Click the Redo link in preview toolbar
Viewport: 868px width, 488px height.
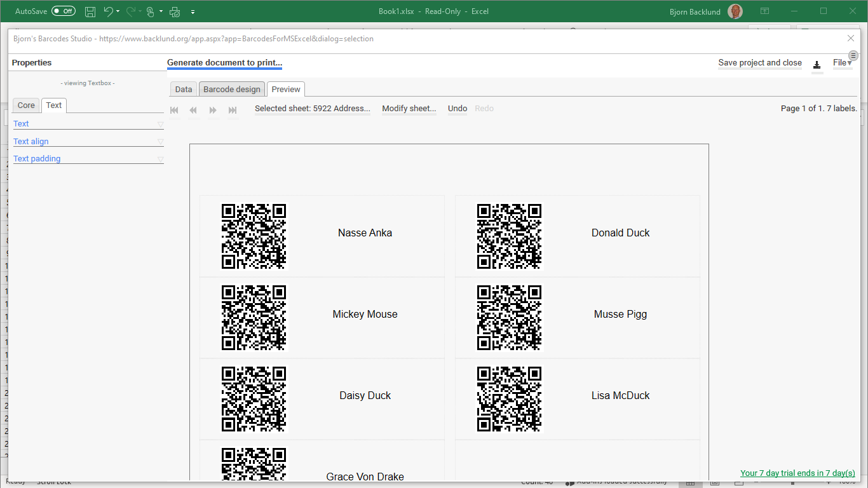click(484, 109)
